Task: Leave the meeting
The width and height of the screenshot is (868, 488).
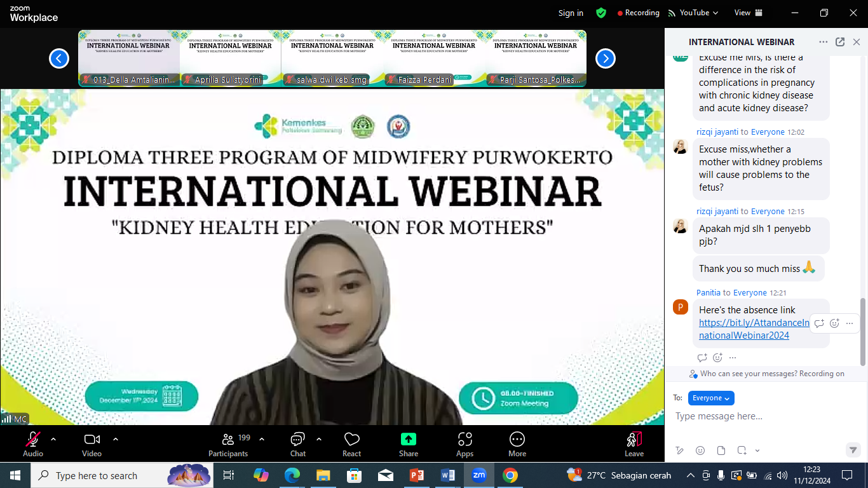Action: pyautogui.click(x=634, y=444)
